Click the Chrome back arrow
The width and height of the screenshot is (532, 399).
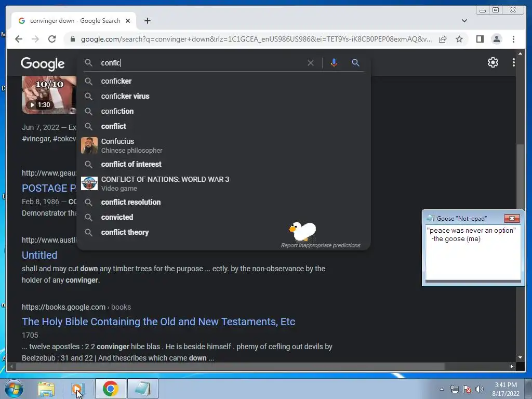tap(19, 39)
